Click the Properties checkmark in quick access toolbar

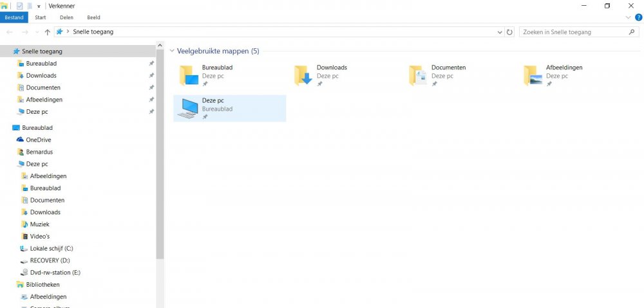point(19,6)
